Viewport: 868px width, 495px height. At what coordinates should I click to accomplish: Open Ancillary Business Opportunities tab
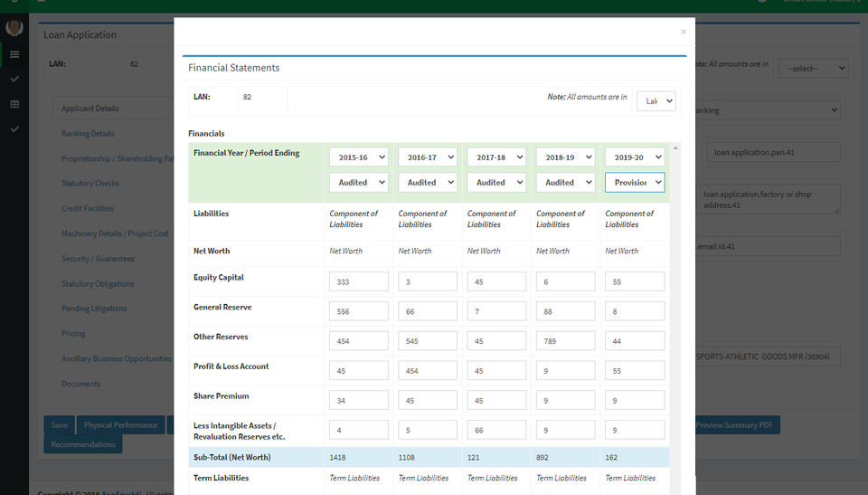[117, 358]
